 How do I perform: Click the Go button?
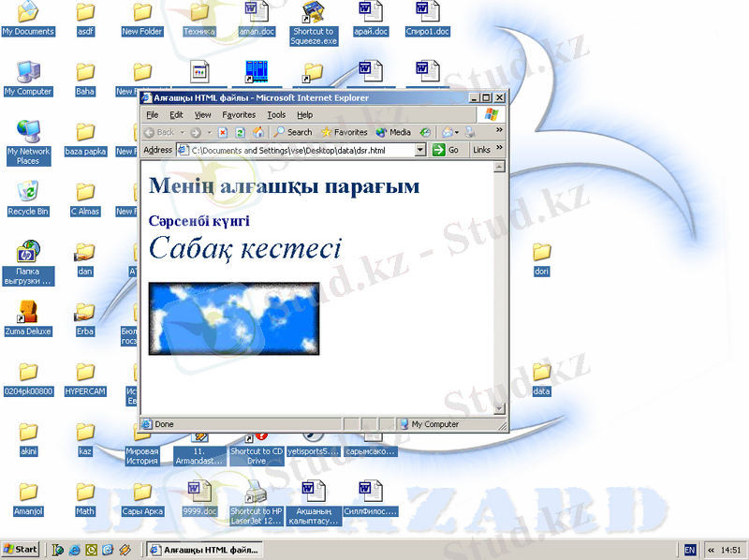[x=446, y=150]
